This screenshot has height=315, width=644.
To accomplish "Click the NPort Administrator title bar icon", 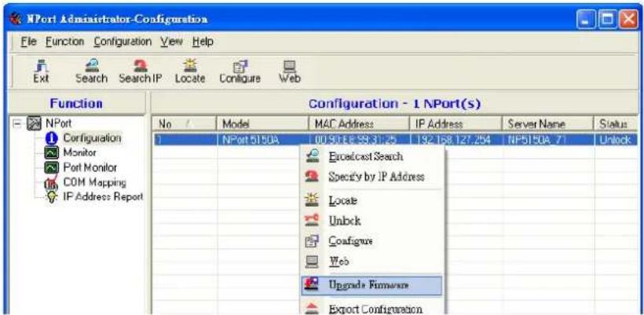I will pyautogui.click(x=16, y=20).
